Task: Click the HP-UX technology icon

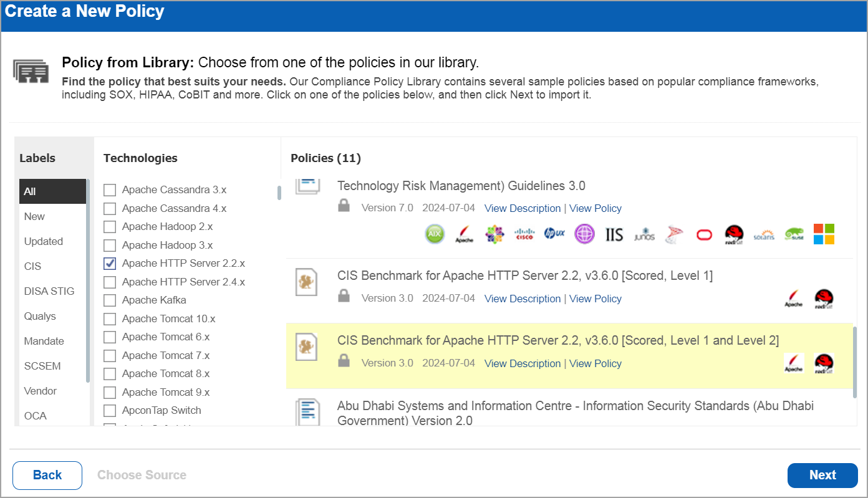Action: coord(554,234)
